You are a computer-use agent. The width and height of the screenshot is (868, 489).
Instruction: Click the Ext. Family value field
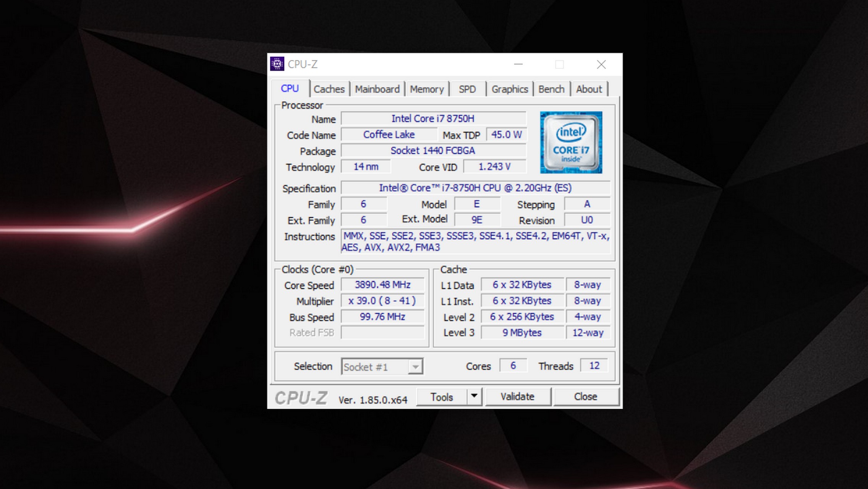[x=363, y=220]
